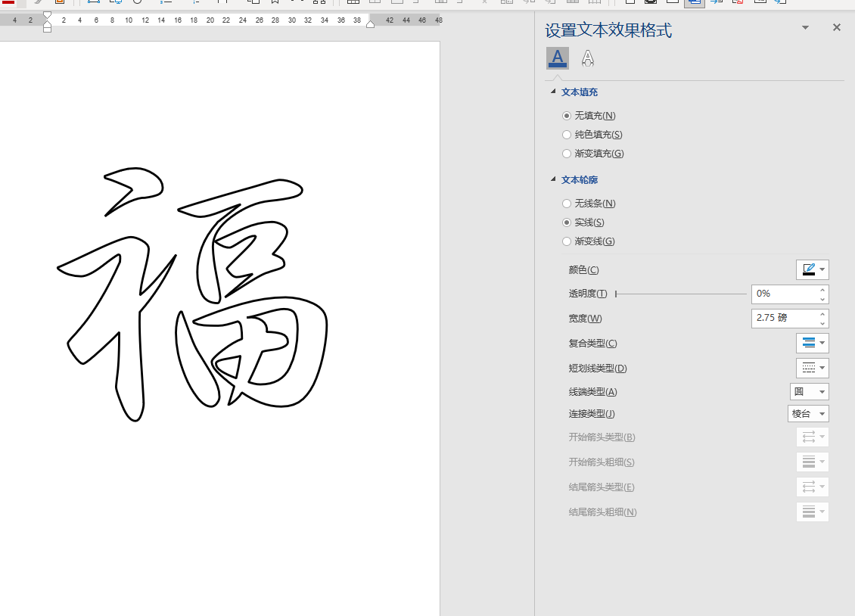The height and width of the screenshot is (616, 855).
Task: Click the left indent box on ruler
Action: (x=48, y=29)
